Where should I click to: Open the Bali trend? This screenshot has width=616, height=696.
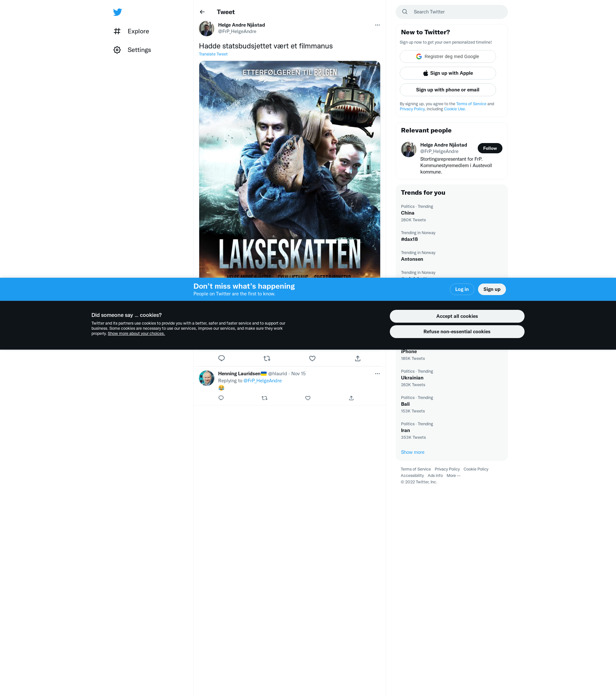(x=451, y=404)
